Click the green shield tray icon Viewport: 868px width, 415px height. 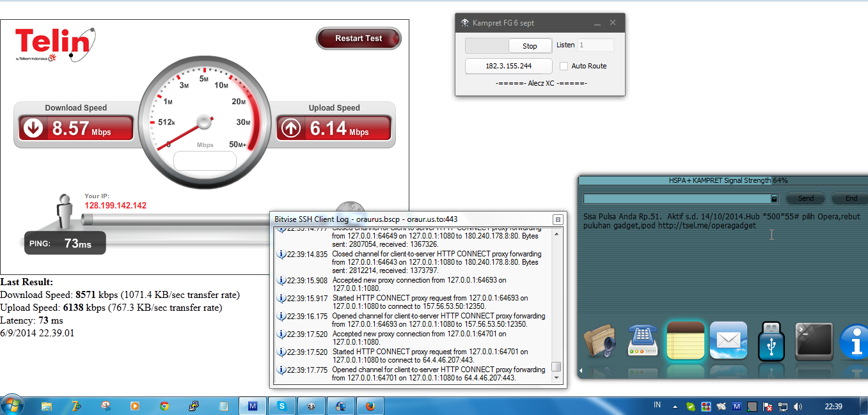click(691, 406)
